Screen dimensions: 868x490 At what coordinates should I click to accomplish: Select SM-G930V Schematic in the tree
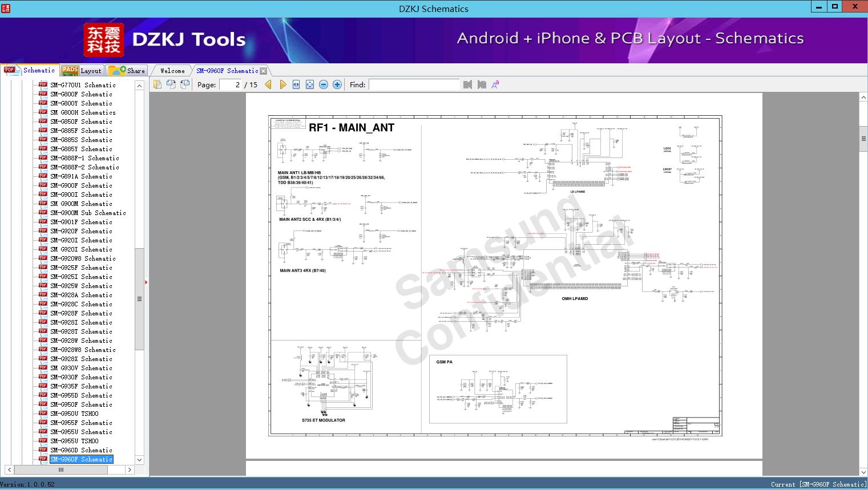(81, 368)
